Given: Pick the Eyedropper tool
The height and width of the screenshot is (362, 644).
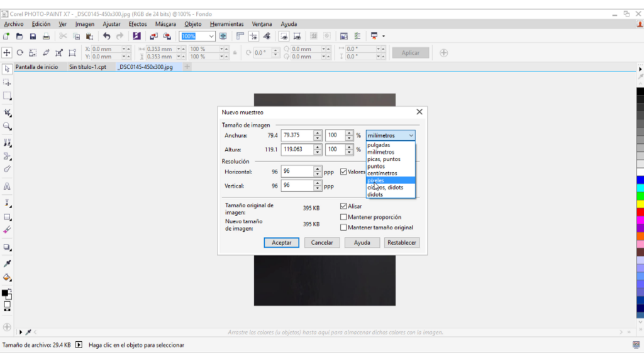Looking at the screenshot, I should (x=8, y=263).
